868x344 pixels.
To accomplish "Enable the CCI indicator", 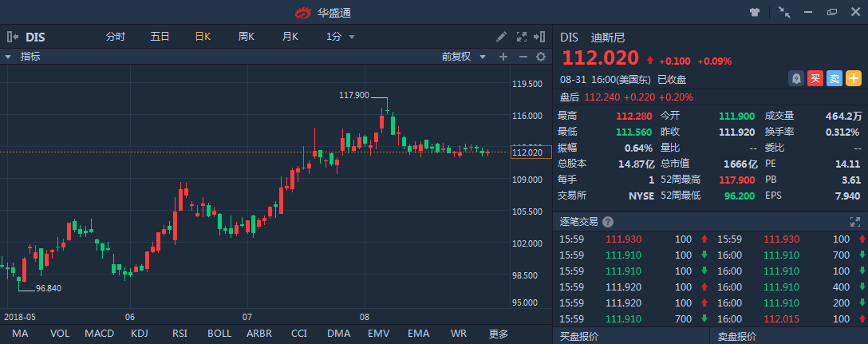I will click(299, 334).
